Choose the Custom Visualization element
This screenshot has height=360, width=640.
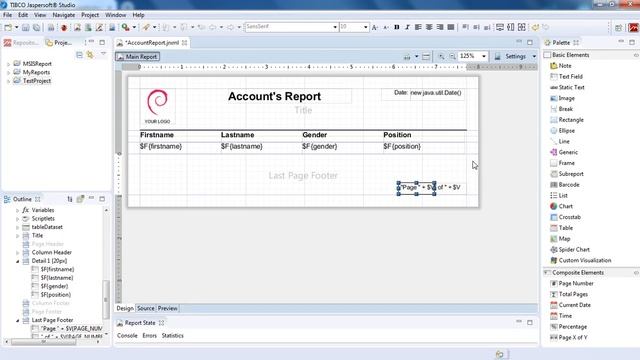tap(581, 260)
